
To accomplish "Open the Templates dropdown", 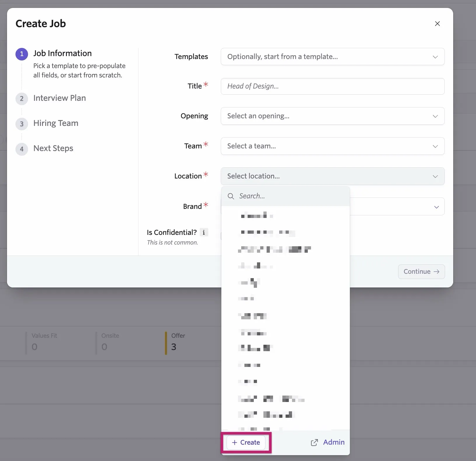I will 333,56.
